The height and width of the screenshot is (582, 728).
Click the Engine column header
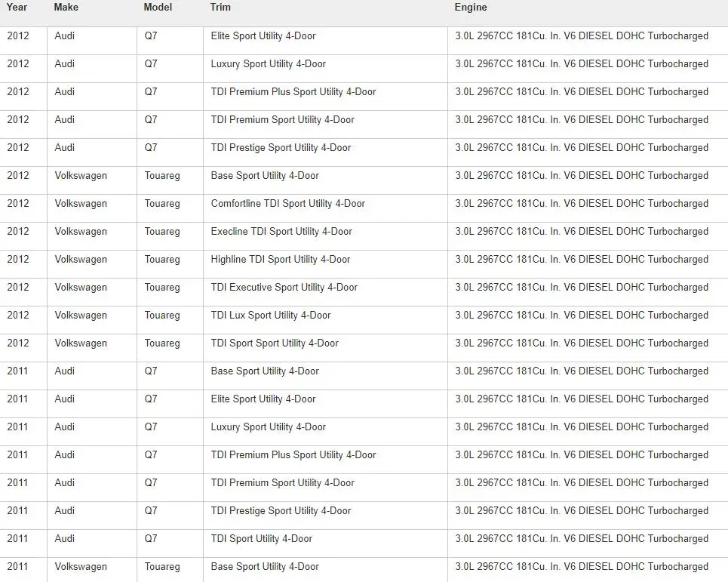click(x=471, y=8)
